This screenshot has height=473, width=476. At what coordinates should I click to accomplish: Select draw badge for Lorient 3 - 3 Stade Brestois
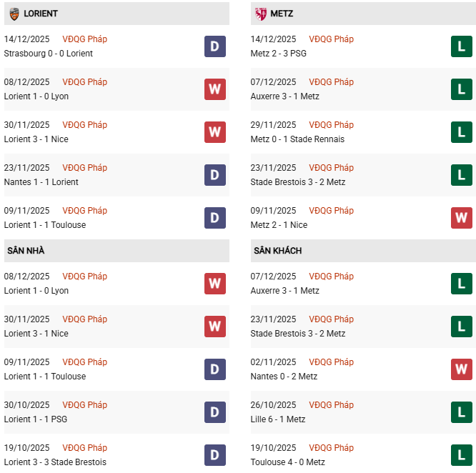214,455
